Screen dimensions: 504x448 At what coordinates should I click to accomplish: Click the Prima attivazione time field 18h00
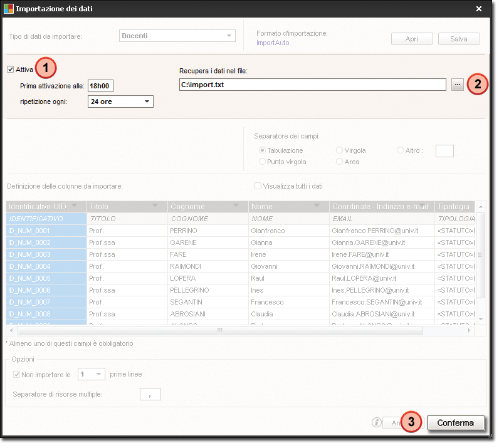pos(100,86)
